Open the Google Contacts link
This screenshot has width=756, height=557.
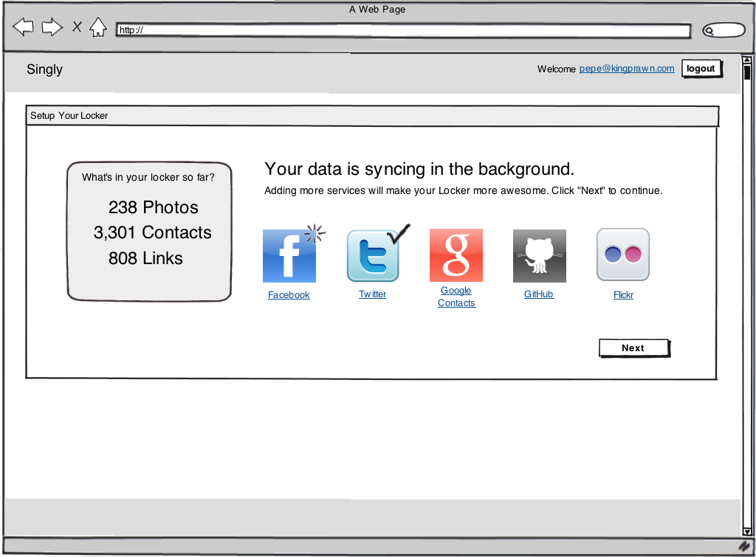pos(456,297)
